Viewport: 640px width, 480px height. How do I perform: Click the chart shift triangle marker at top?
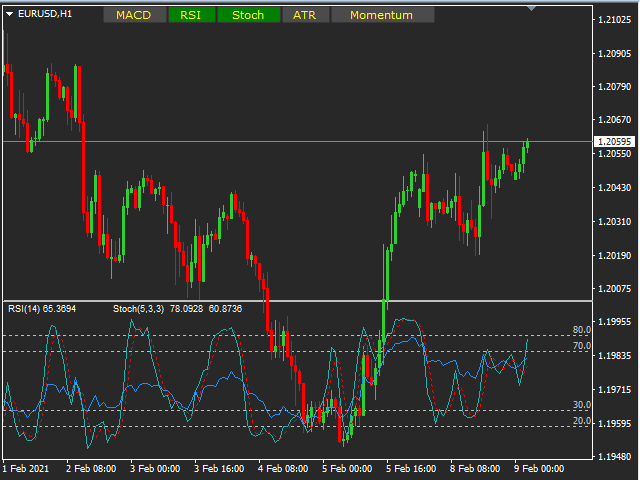click(531, 8)
